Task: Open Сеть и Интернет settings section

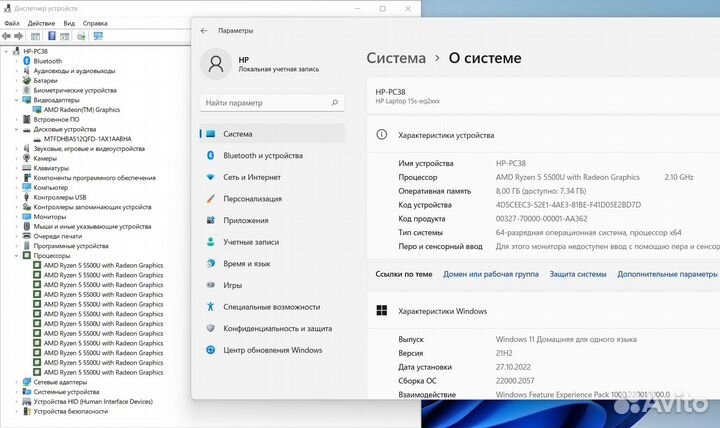Action: tap(272, 177)
